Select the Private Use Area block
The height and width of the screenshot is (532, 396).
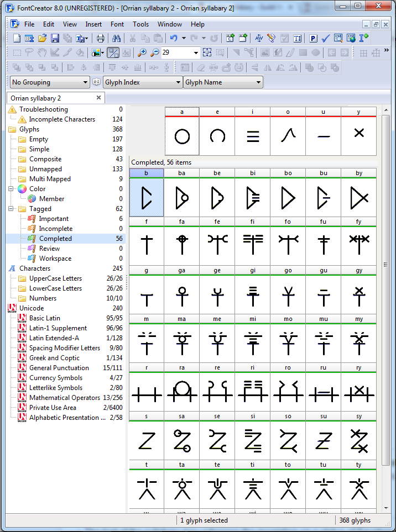click(x=53, y=408)
